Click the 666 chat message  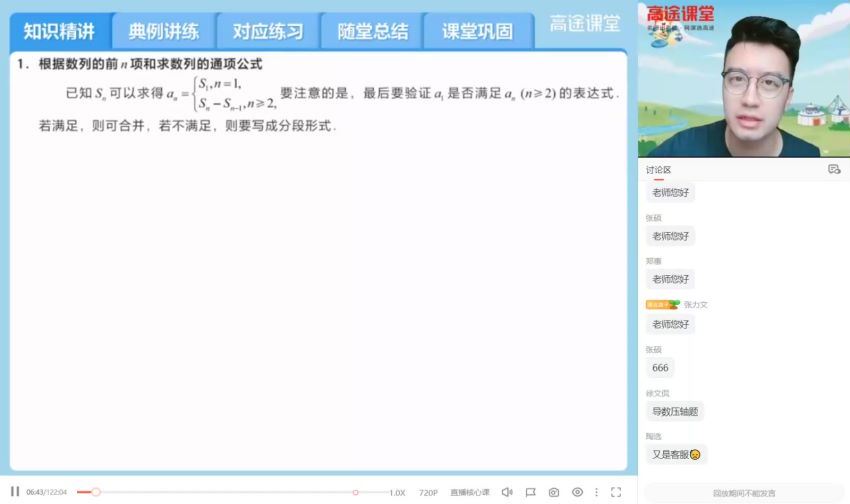click(660, 367)
